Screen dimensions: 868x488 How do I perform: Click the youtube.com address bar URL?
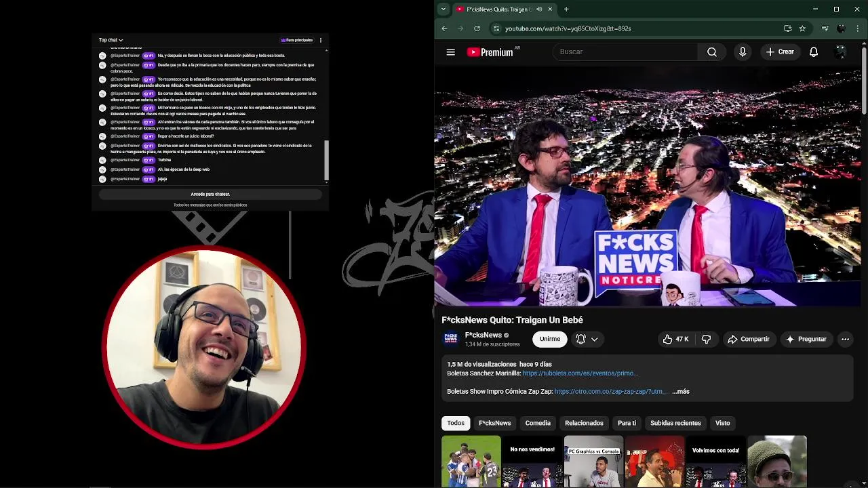[x=568, y=28]
